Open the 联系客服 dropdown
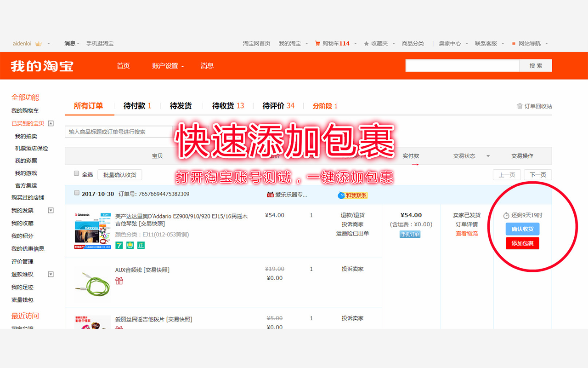Viewport: 588px width, 368px height. pos(489,44)
